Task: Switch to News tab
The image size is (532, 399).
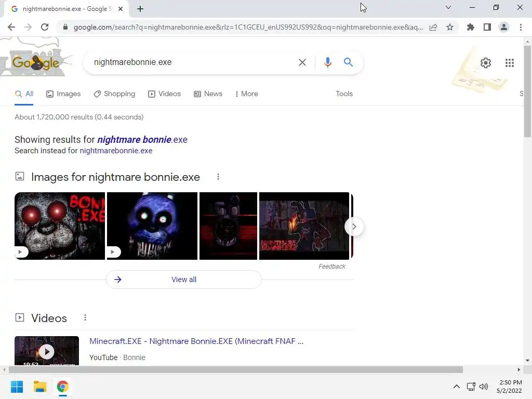Action: click(208, 94)
